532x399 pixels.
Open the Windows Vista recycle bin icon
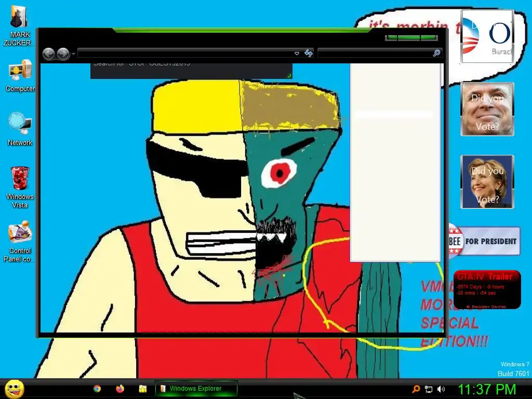(20, 187)
